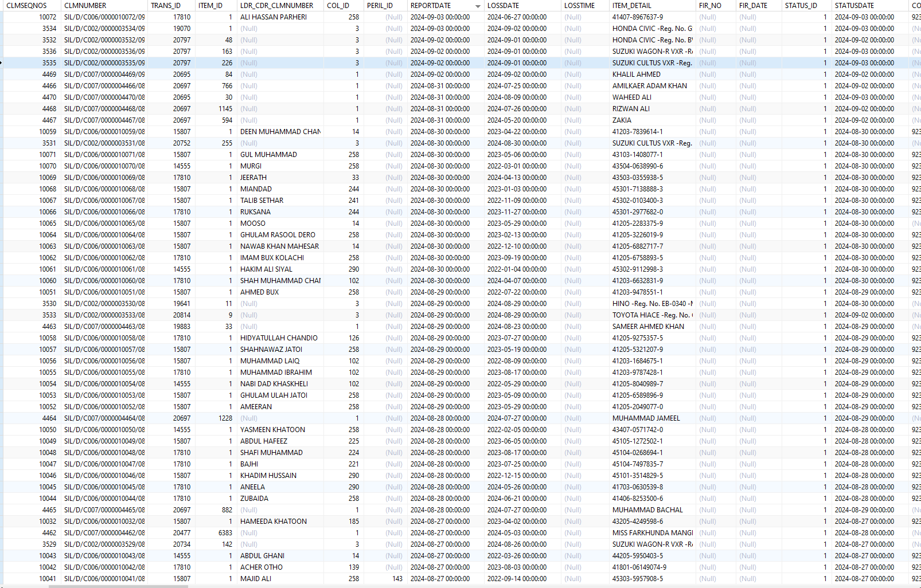Select the 'HAMEEDA KHATOON' cell

pos(280,522)
